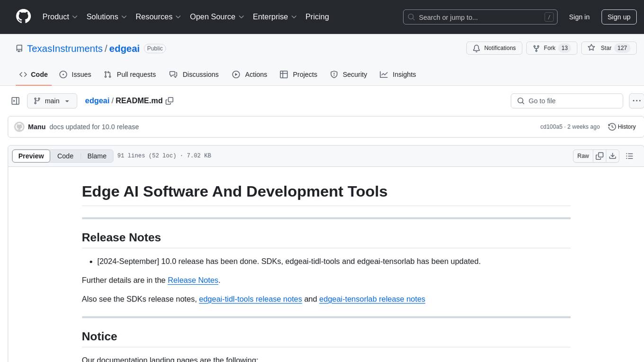Open the edgeai repository link in header
Screen dimensions: 644x362
[x=125, y=48]
